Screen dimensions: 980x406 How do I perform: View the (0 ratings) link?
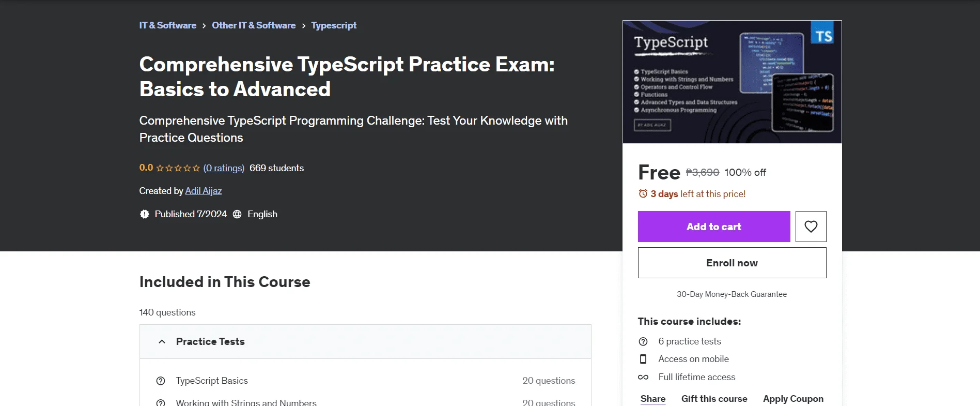[x=224, y=168]
